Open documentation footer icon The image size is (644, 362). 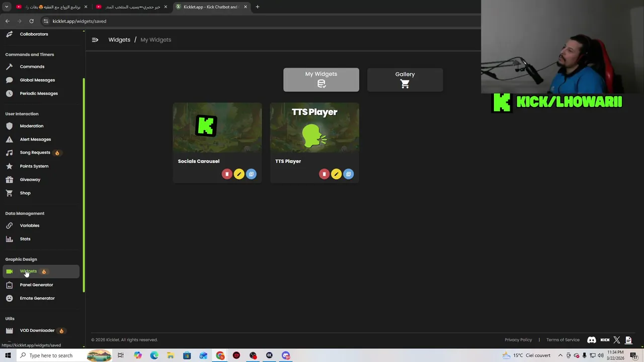(628, 340)
